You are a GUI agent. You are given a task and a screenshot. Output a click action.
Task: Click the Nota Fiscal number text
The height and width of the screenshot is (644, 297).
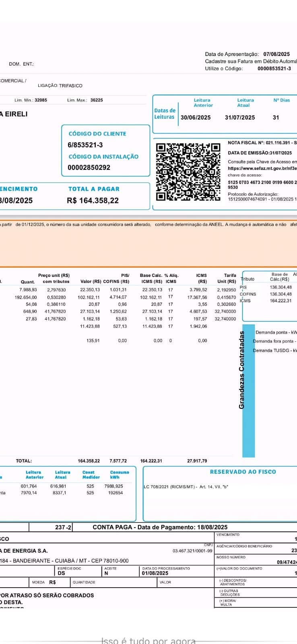(x=262, y=143)
